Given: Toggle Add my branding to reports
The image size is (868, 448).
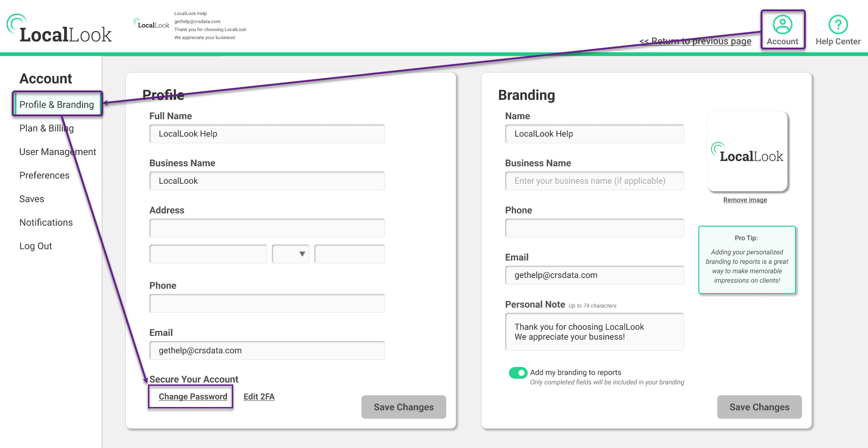Looking at the screenshot, I should 518,373.
